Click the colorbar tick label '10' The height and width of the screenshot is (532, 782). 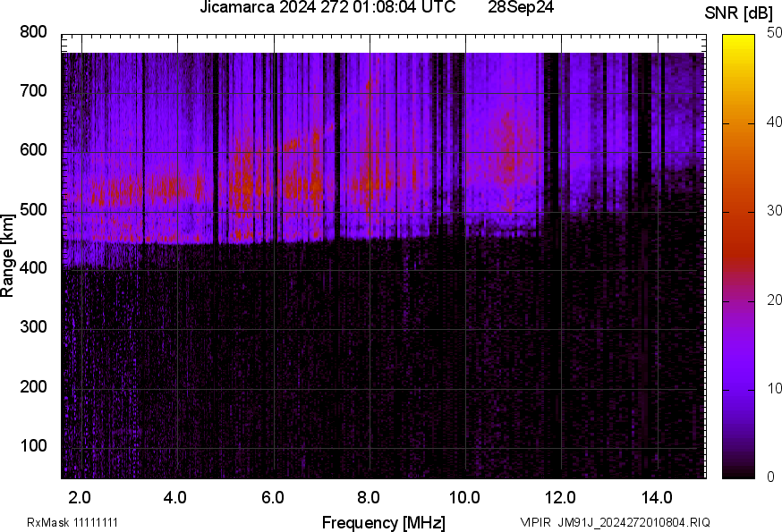(x=775, y=389)
